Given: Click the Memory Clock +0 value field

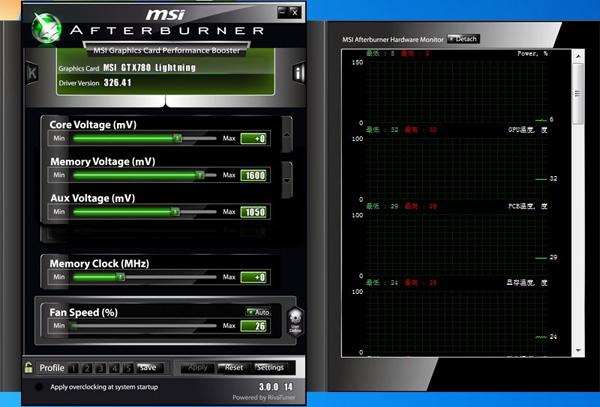Looking at the screenshot, I should (254, 277).
